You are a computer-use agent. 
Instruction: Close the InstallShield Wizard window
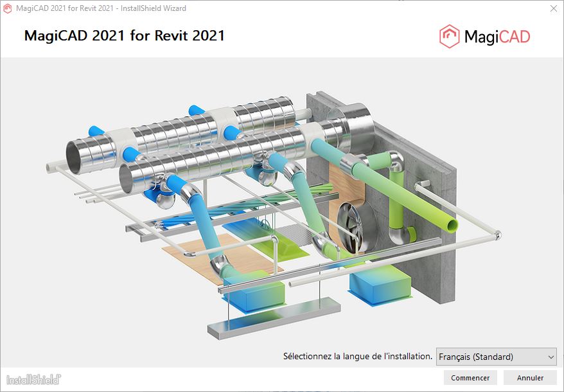point(554,8)
